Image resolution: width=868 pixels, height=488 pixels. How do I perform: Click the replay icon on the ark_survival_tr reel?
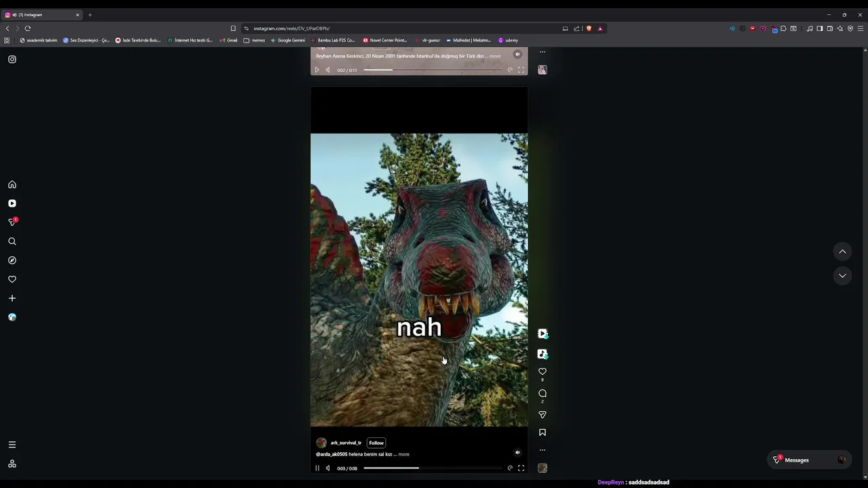point(510,468)
